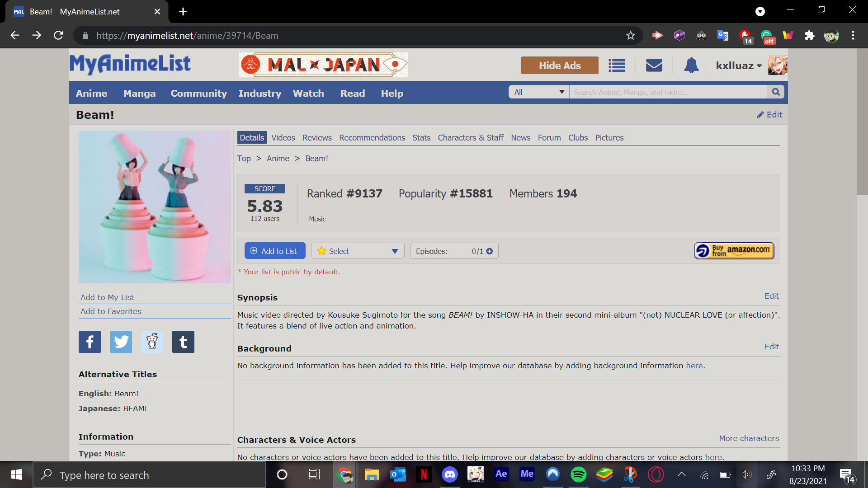
Task: Click the Add to List button
Action: [x=275, y=251]
